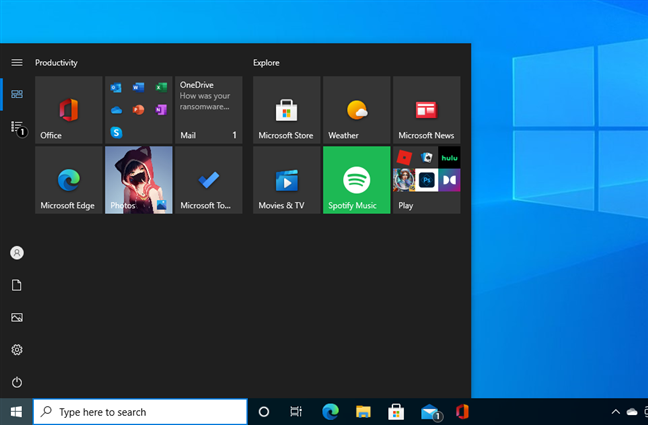Open the Pictures folder shortcut
Screen dimensions: 648x425
click(17, 318)
